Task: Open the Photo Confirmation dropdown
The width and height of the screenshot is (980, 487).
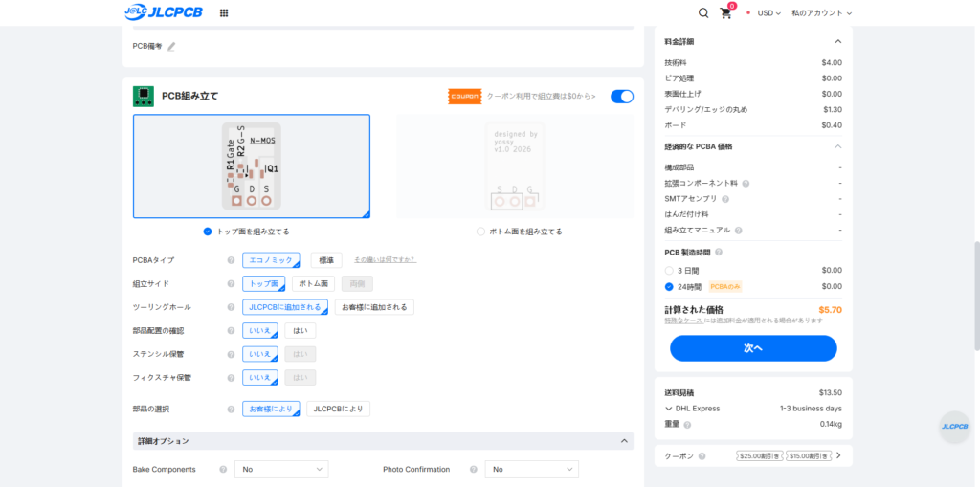Action: (531, 470)
